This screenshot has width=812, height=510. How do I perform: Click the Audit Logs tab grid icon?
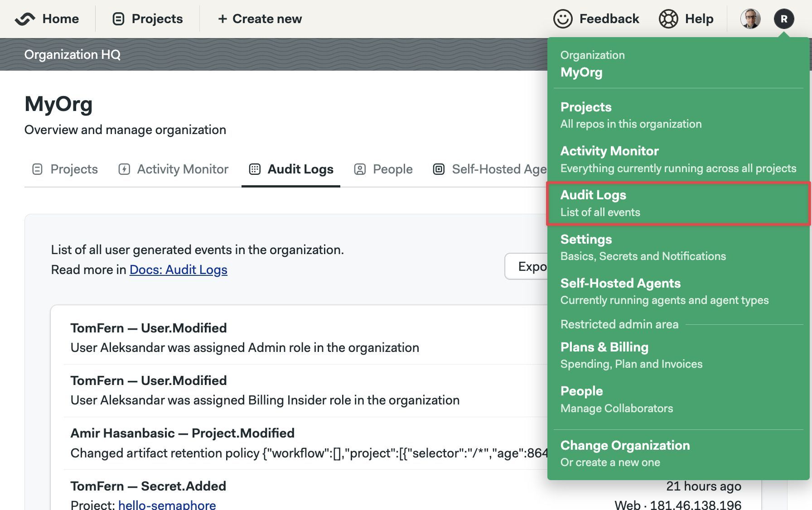255,169
